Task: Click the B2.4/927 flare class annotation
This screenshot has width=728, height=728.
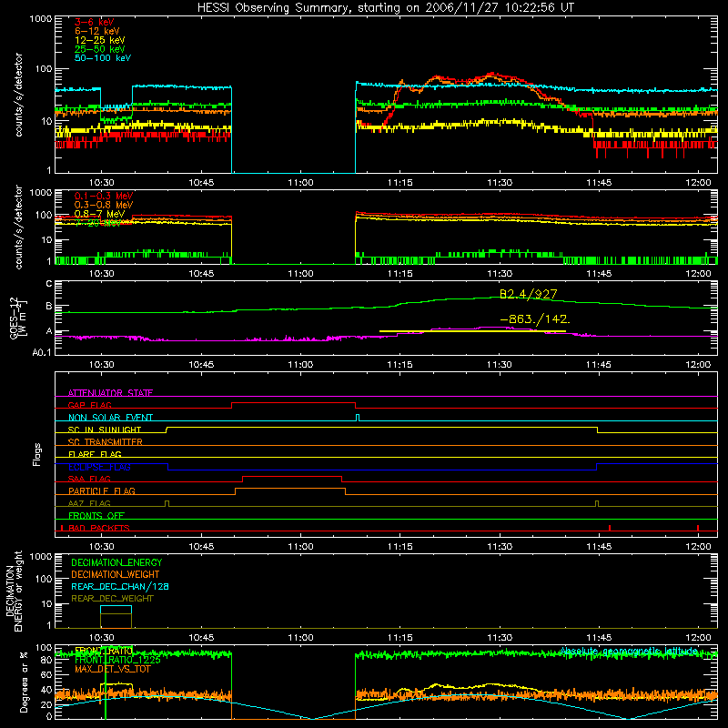Action: [529, 294]
